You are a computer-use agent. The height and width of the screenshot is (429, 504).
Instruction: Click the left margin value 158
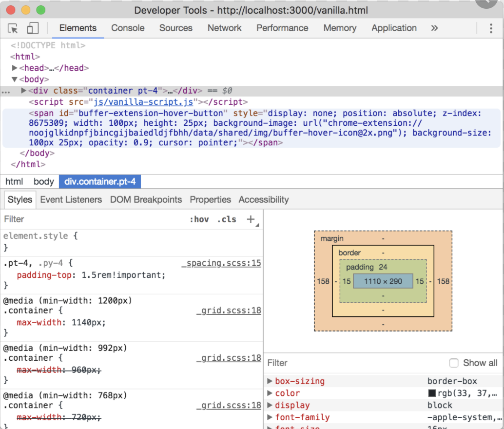tap(323, 281)
